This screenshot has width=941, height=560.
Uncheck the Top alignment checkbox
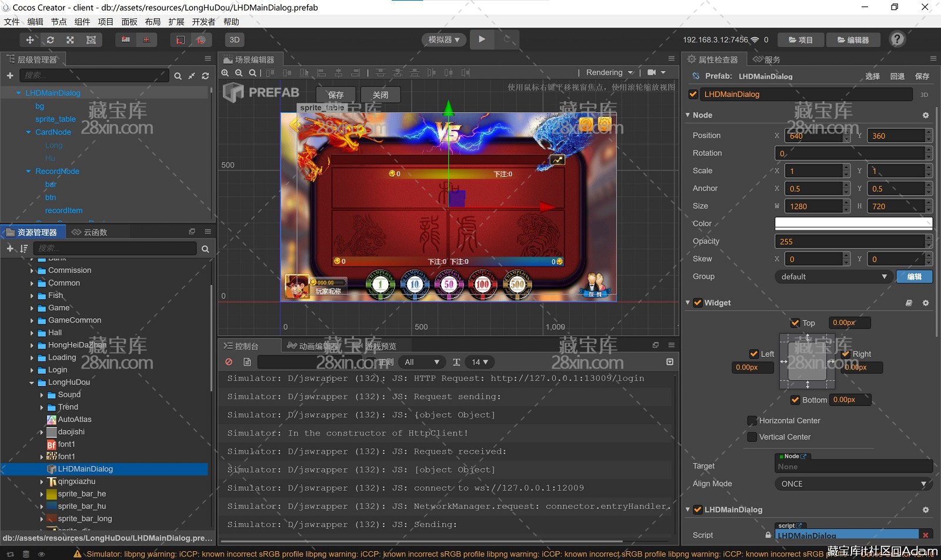(795, 323)
